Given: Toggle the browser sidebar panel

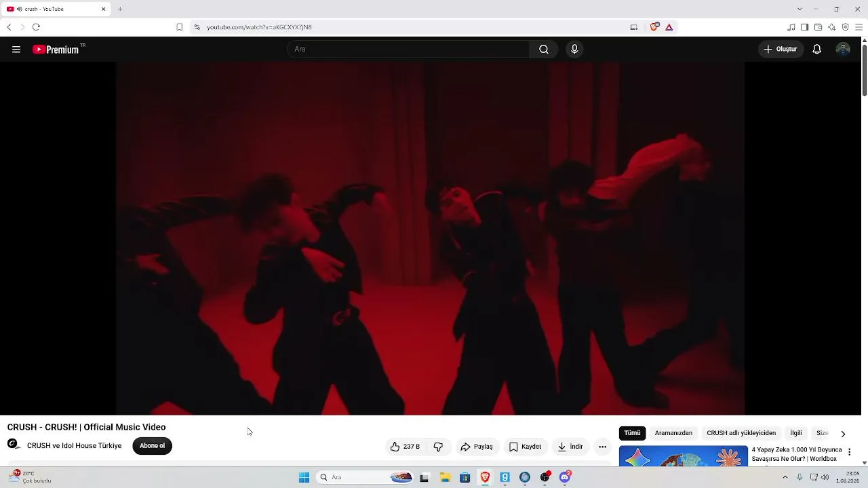Looking at the screenshot, I should pyautogui.click(x=805, y=27).
